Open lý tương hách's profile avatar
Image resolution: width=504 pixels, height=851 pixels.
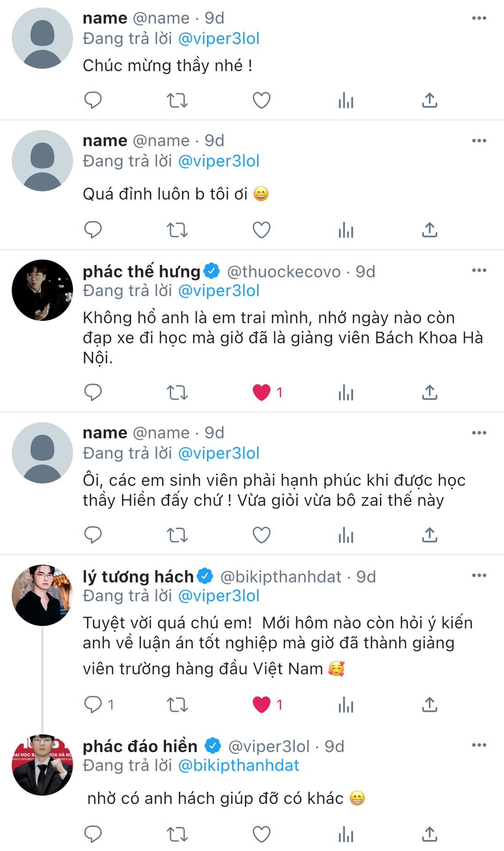[x=43, y=595]
